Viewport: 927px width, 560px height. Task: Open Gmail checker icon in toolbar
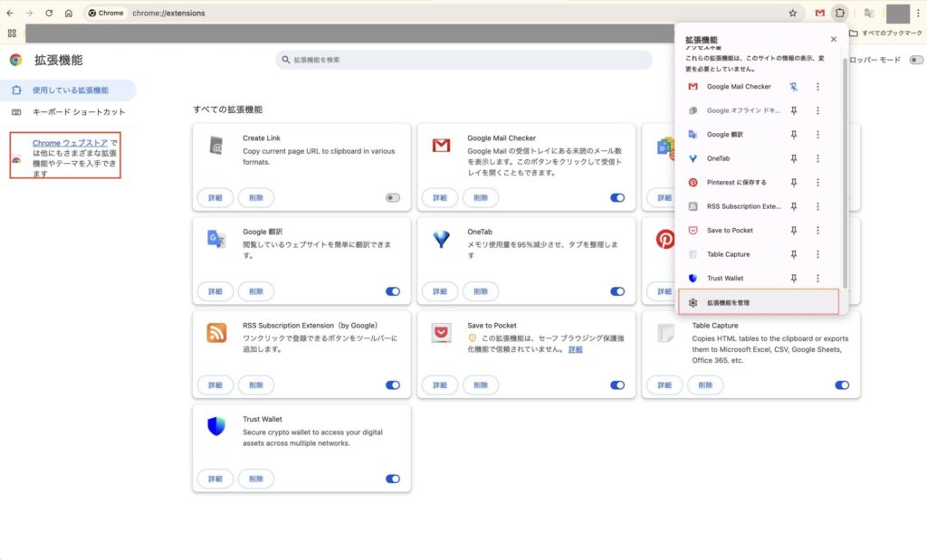coord(819,13)
